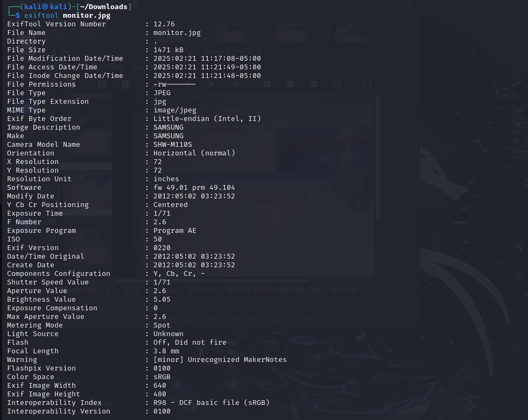Click the 'Date/Time Original' label
528x420 pixels.
46,257
